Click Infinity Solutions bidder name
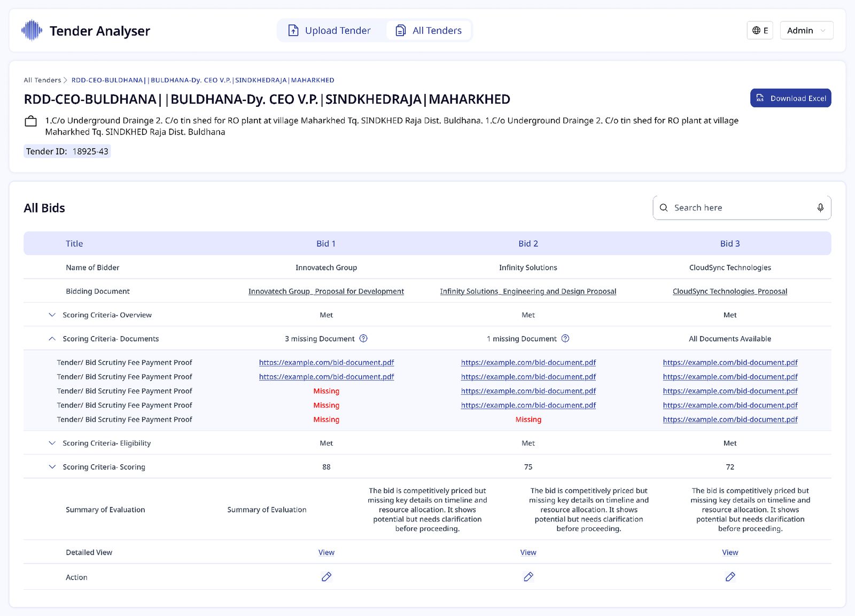This screenshot has width=855, height=616. pyautogui.click(x=528, y=267)
